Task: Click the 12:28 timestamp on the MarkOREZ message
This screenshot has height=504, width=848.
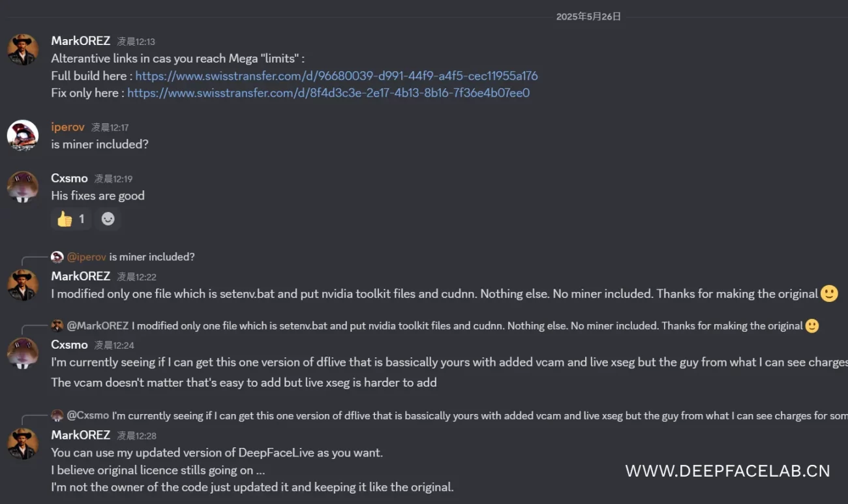Action: click(x=137, y=436)
